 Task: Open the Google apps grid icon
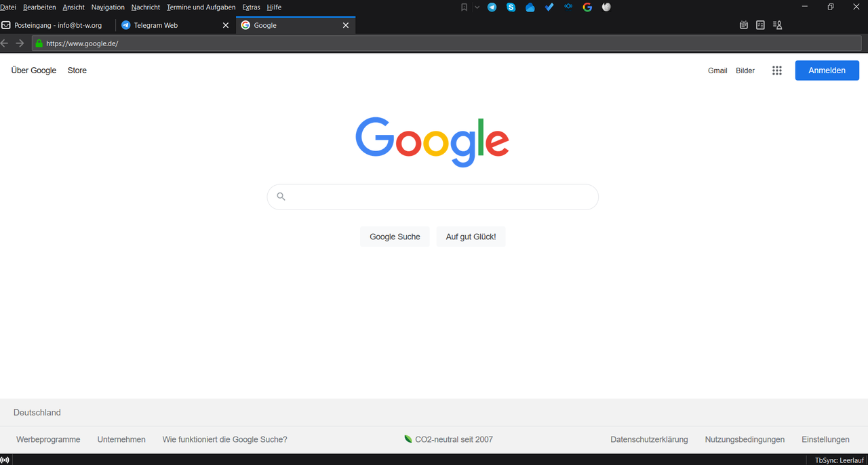(x=777, y=70)
